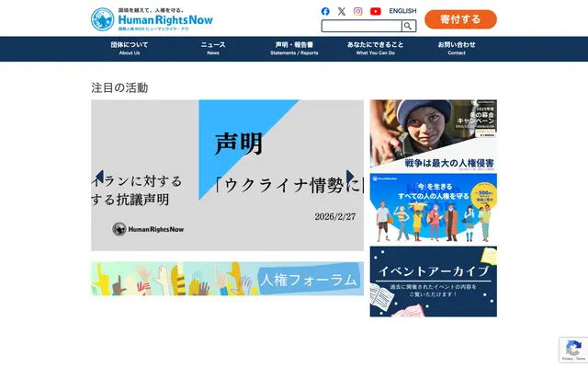Click the reCAPTCHA badge

[573, 351]
